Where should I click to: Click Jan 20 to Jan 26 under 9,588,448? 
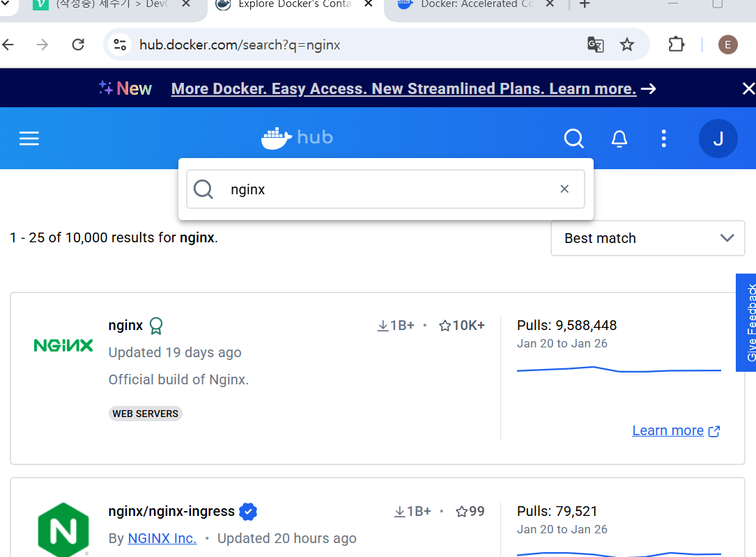coord(562,343)
